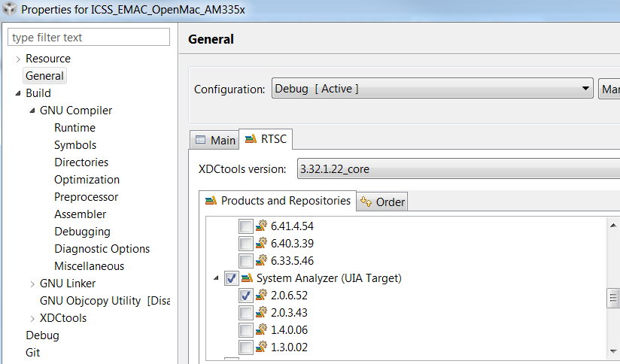Click the gear icon beside version 6.33.5.46
Image resolution: width=620 pixels, height=364 pixels.
pos(262,261)
